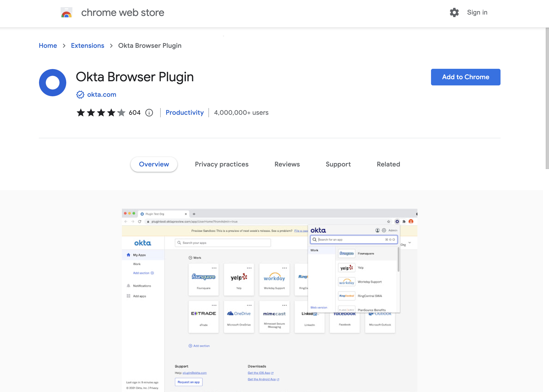Open the Reviews tab
Screen dimensions: 549x392
[x=287, y=164]
